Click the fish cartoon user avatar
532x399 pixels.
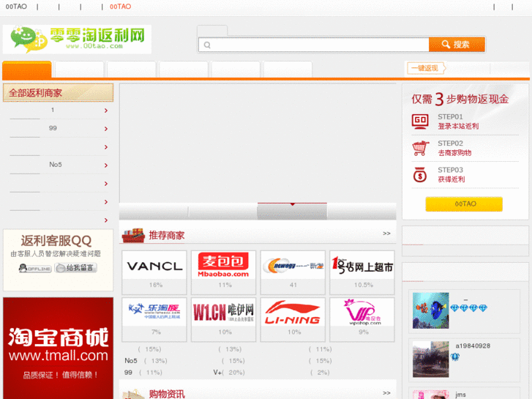430,310
